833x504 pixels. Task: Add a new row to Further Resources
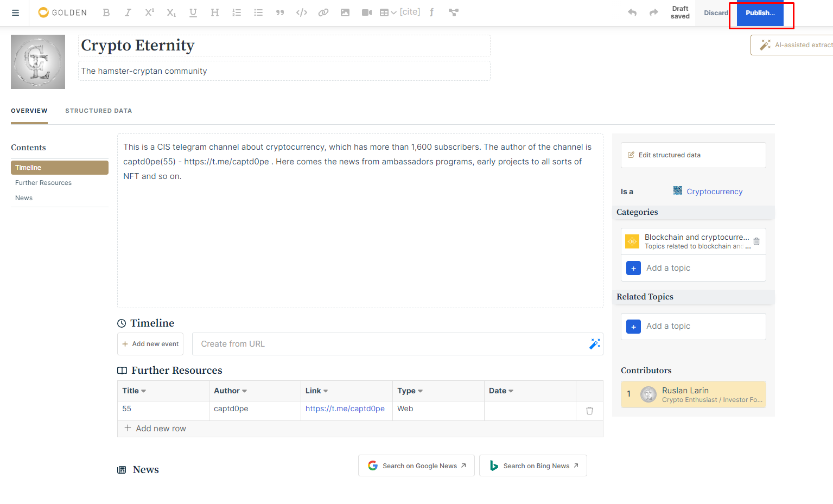360,429
